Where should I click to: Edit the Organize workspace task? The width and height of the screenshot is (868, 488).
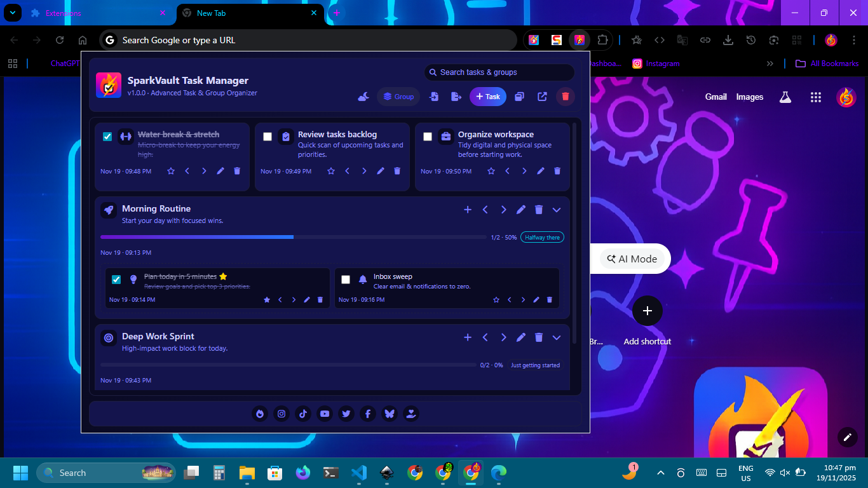point(541,171)
